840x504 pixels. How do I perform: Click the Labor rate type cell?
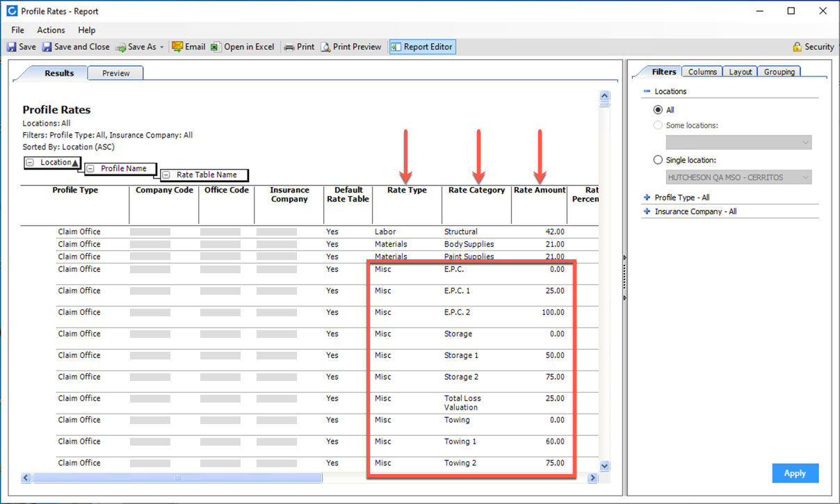coord(385,231)
